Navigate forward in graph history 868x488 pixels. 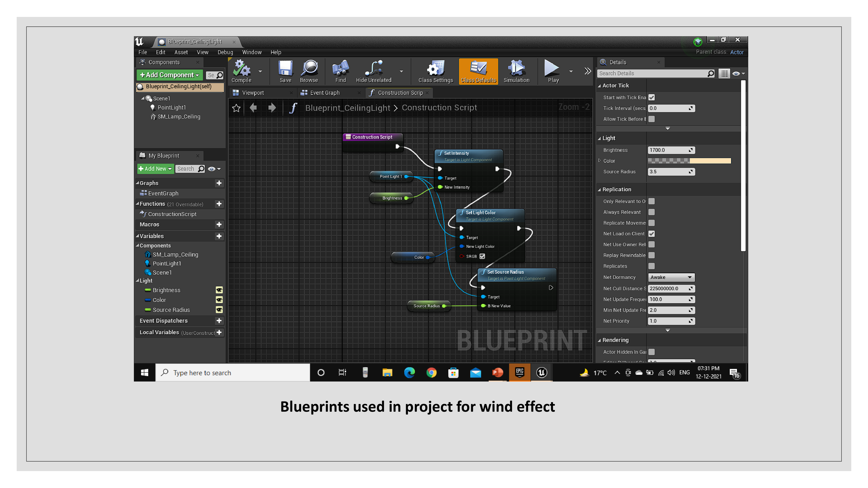(272, 108)
